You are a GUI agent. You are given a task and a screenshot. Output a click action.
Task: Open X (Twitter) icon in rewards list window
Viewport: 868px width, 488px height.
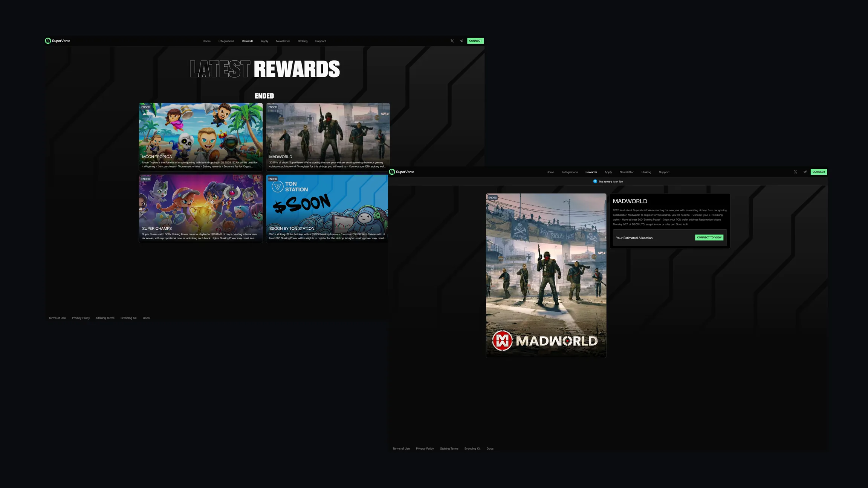point(452,41)
